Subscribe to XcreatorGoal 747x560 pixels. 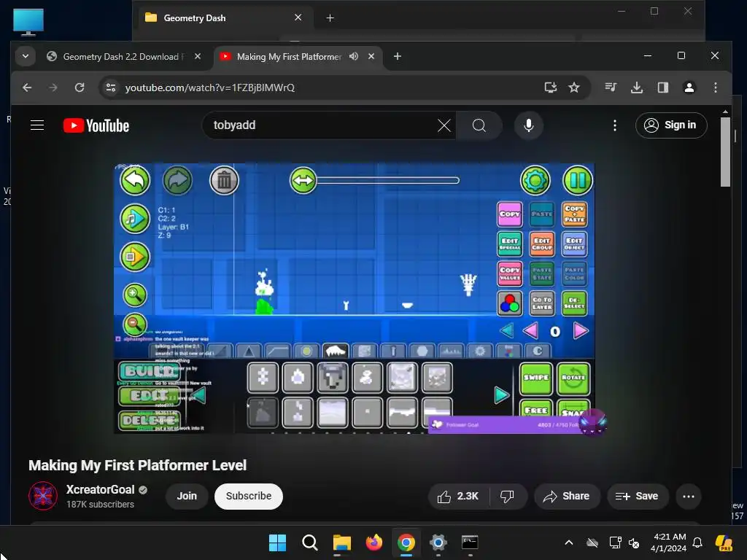(x=248, y=496)
